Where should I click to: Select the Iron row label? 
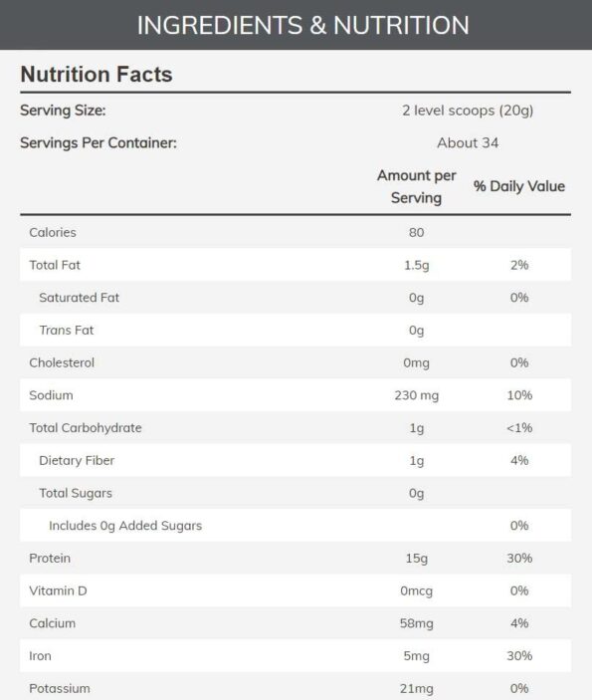point(40,656)
